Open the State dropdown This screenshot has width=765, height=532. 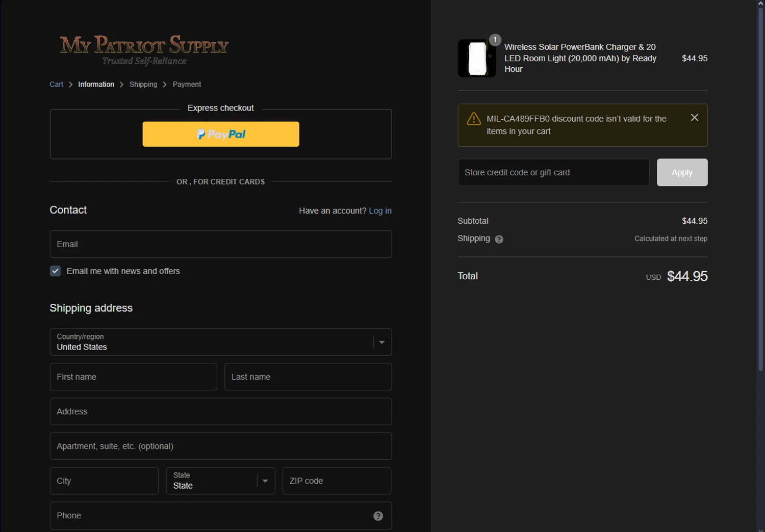[x=220, y=481]
